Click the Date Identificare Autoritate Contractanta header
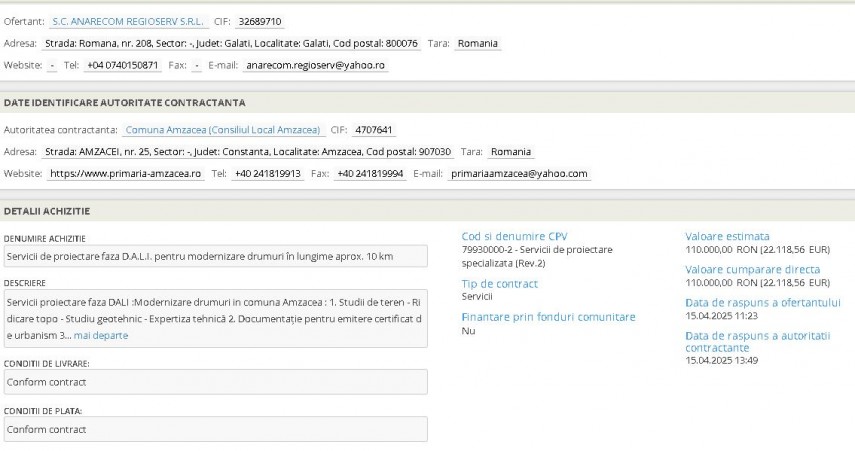 tap(125, 102)
